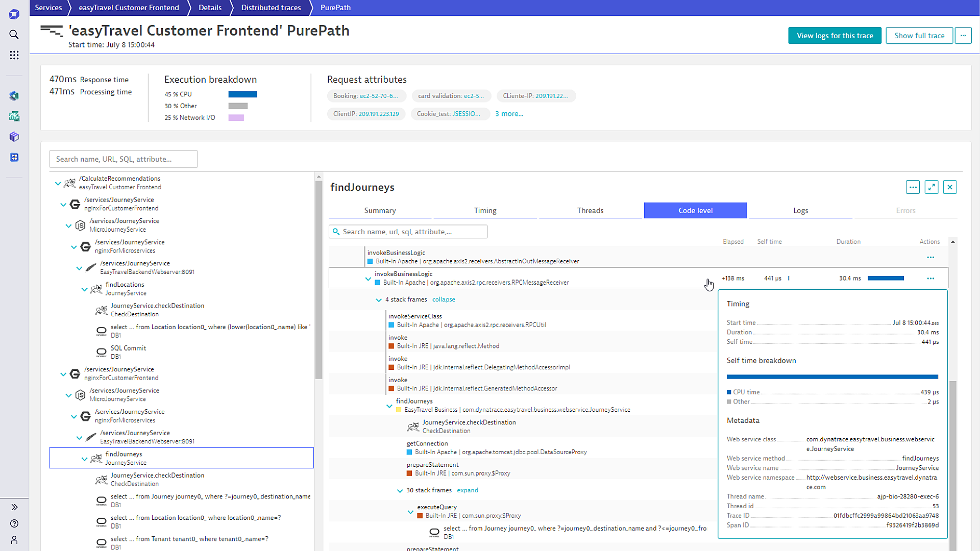980x551 pixels.
Task: Click Node.js icon of first MicroJourneyService
Action: (80, 225)
